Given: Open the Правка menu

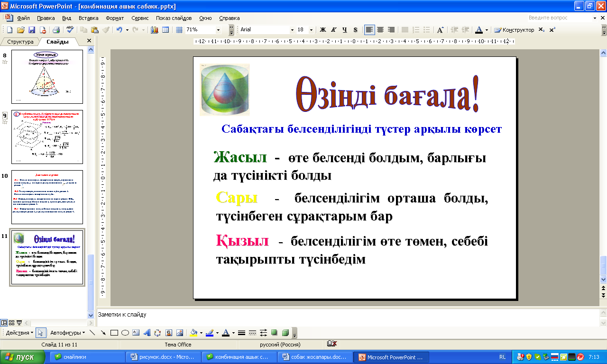Looking at the screenshot, I should click(x=46, y=18).
